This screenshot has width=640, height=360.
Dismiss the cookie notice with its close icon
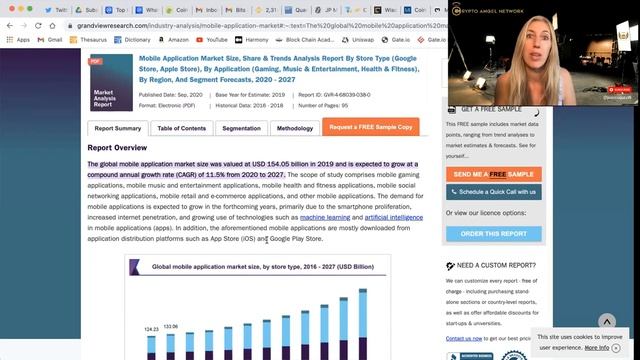pos(616,348)
